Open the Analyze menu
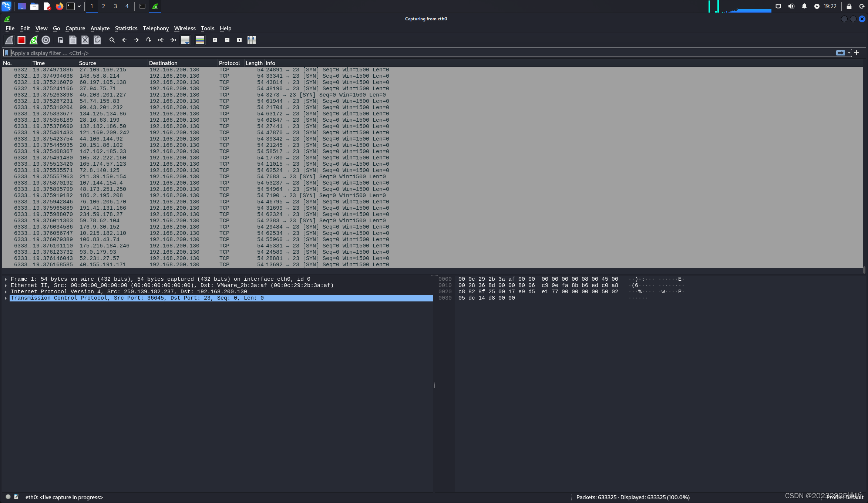This screenshot has height=503, width=868. pyautogui.click(x=100, y=28)
